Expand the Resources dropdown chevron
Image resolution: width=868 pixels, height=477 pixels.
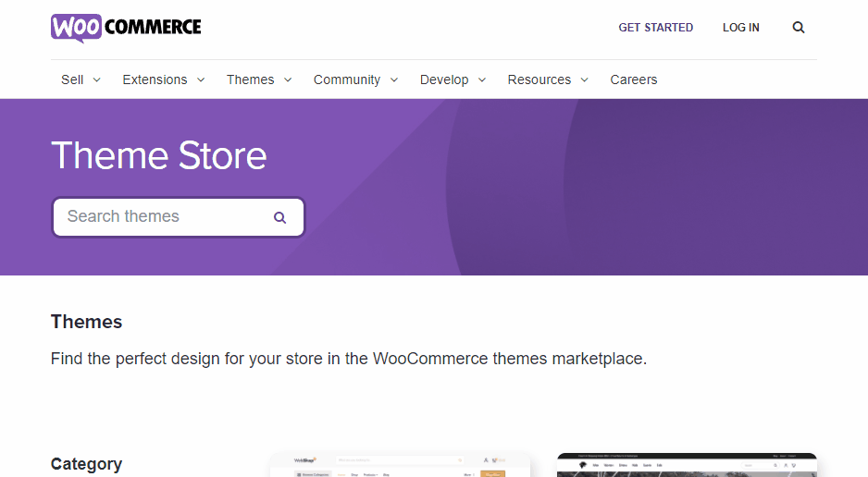coord(585,80)
